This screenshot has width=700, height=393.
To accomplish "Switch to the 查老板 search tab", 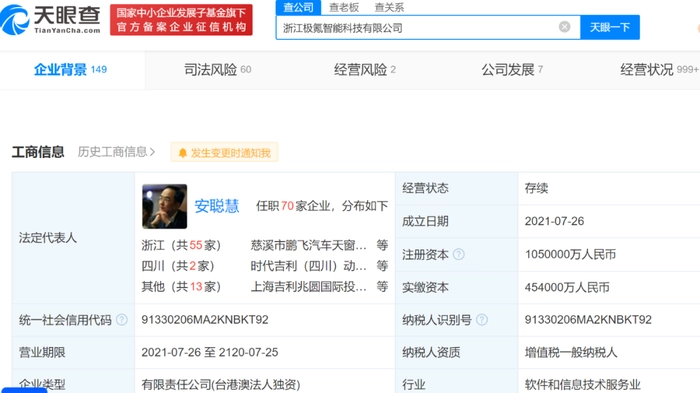I will click(x=344, y=7).
